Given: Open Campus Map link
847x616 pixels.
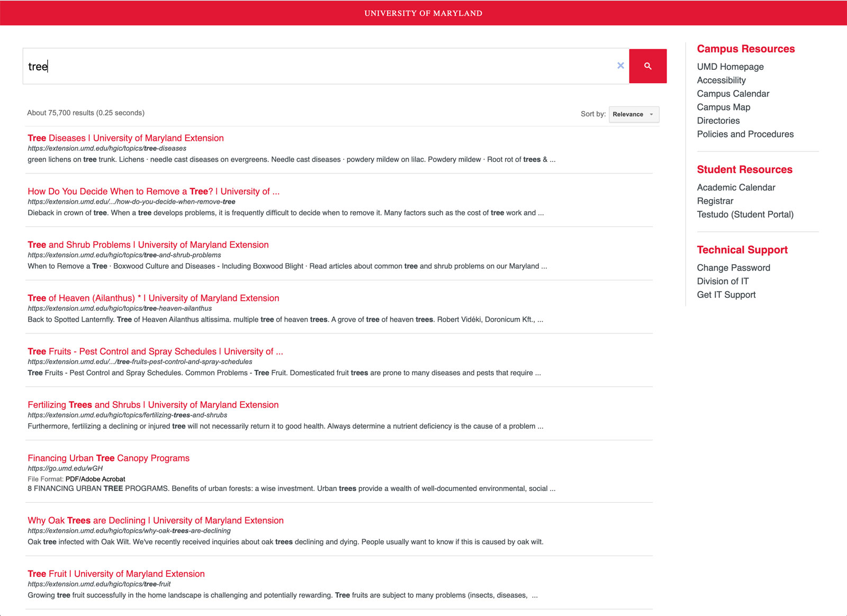Looking at the screenshot, I should (x=723, y=107).
